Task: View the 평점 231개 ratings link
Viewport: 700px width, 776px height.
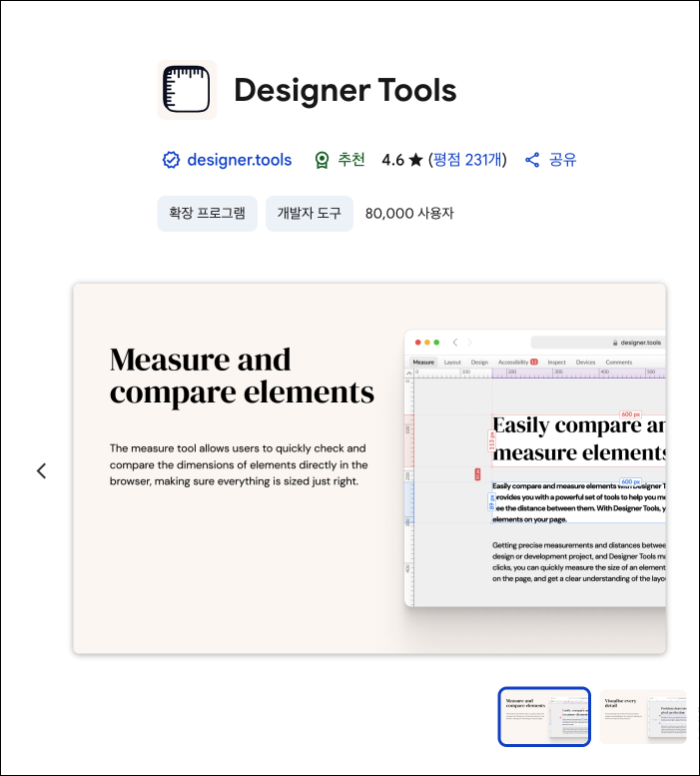Action: coord(467,160)
